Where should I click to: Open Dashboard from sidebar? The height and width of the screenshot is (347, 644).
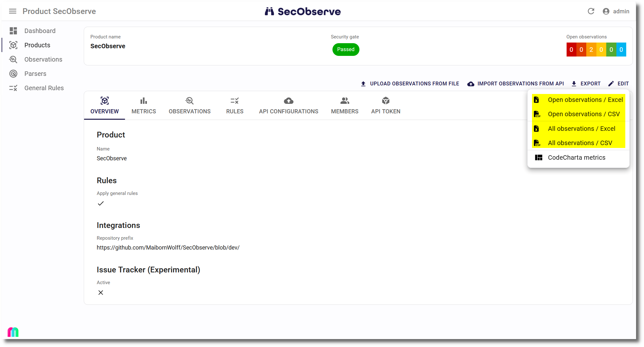40,31
